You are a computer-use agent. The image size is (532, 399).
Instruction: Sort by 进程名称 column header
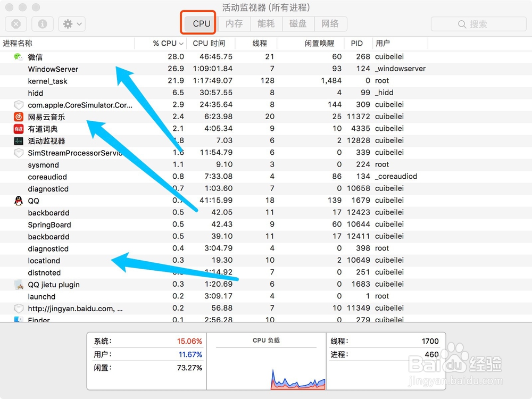67,44
